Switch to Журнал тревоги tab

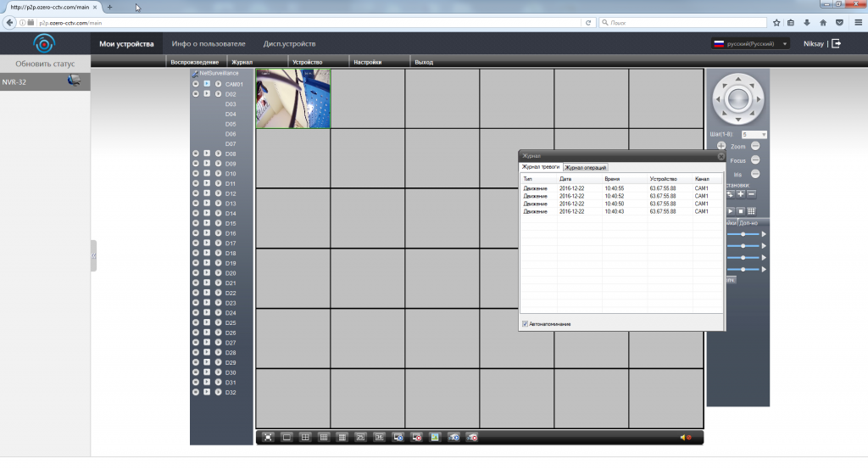tap(541, 167)
